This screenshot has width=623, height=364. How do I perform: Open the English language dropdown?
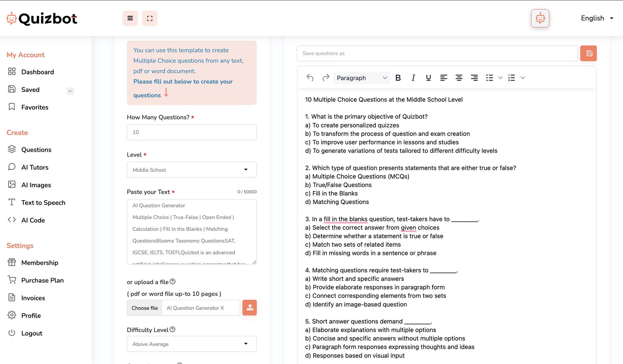coord(597,18)
